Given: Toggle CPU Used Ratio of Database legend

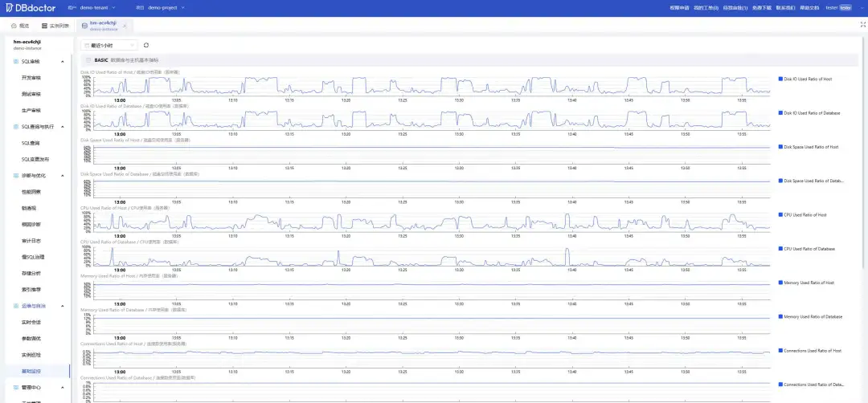Looking at the screenshot, I should (x=807, y=249).
